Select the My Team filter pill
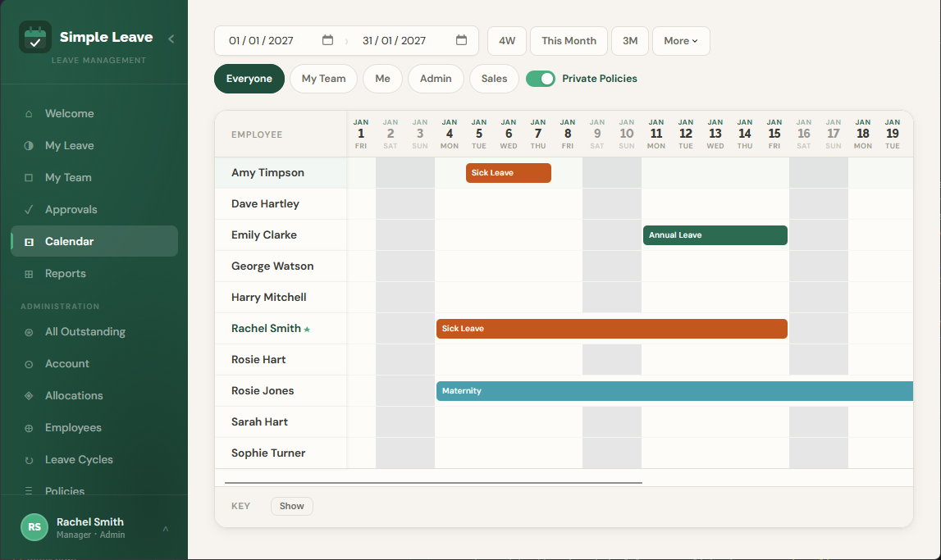Image resolution: width=941 pixels, height=560 pixels. point(323,79)
